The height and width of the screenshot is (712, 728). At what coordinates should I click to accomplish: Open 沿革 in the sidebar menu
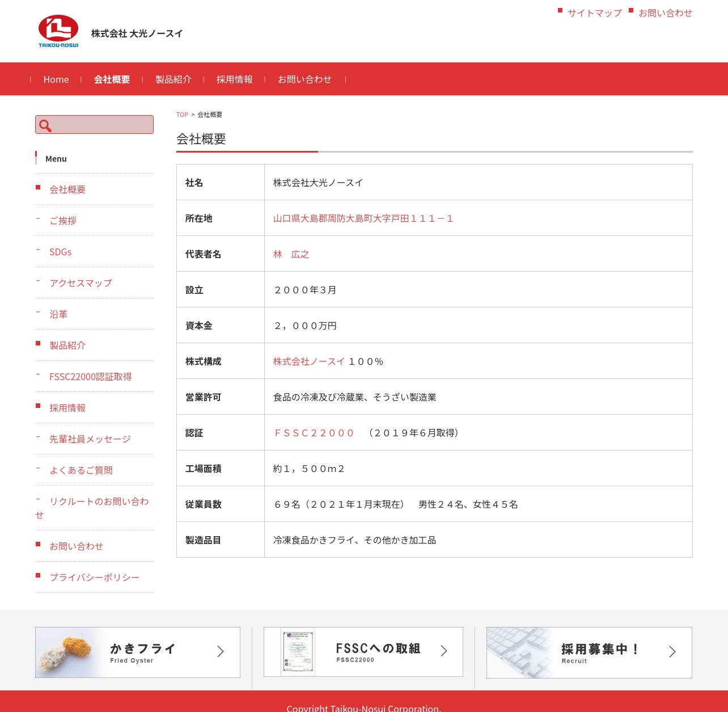tap(58, 314)
